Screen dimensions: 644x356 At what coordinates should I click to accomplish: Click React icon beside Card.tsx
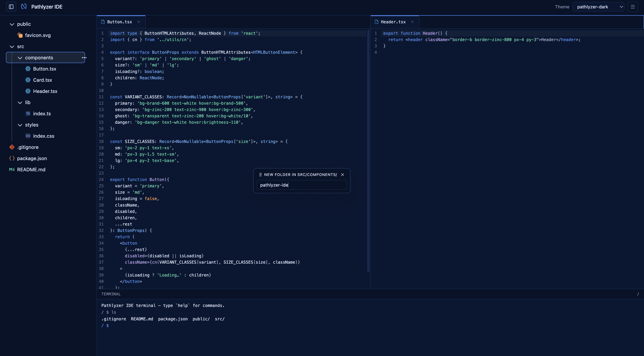pyautogui.click(x=28, y=80)
